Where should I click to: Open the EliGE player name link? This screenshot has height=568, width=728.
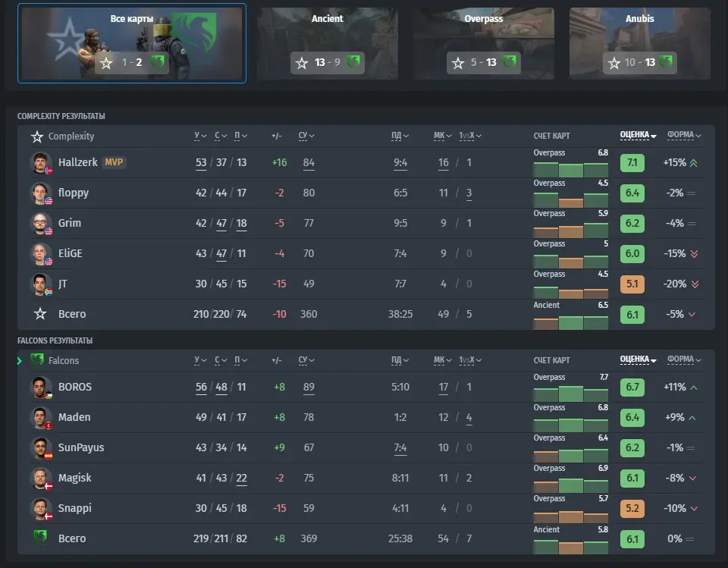[70, 253]
